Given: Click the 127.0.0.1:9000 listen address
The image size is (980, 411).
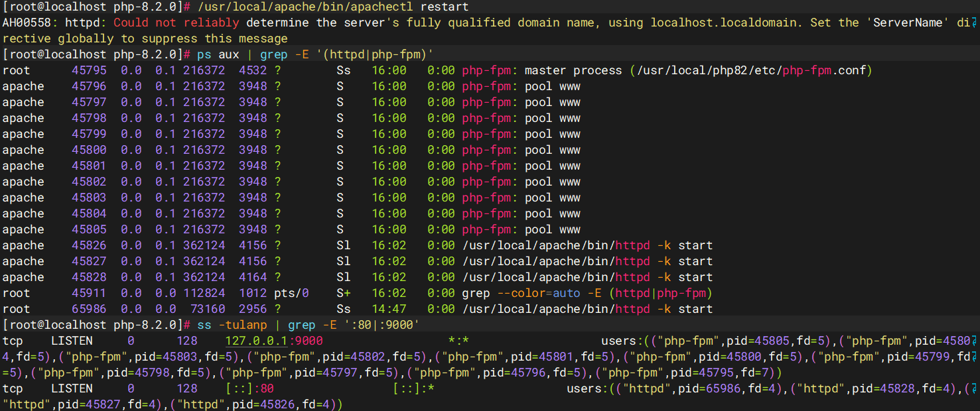Looking at the screenshot, I should [274, 341].
